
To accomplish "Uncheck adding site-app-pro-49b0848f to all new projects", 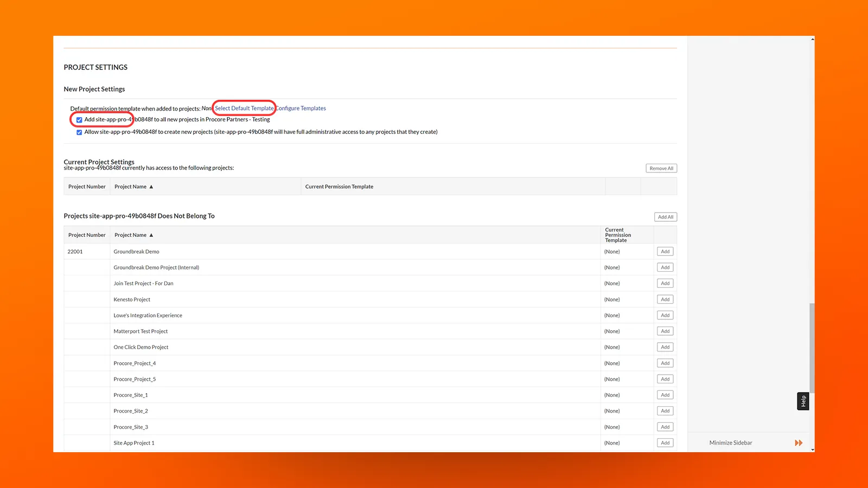I will pyautogui.click(x=79, y=119).
